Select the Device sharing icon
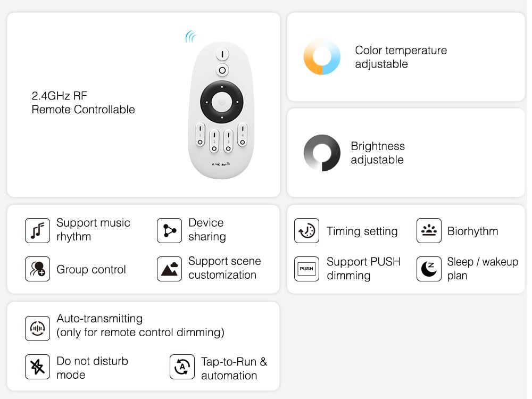This screenshot has width=532, height=399. click(x=169, y=231)
